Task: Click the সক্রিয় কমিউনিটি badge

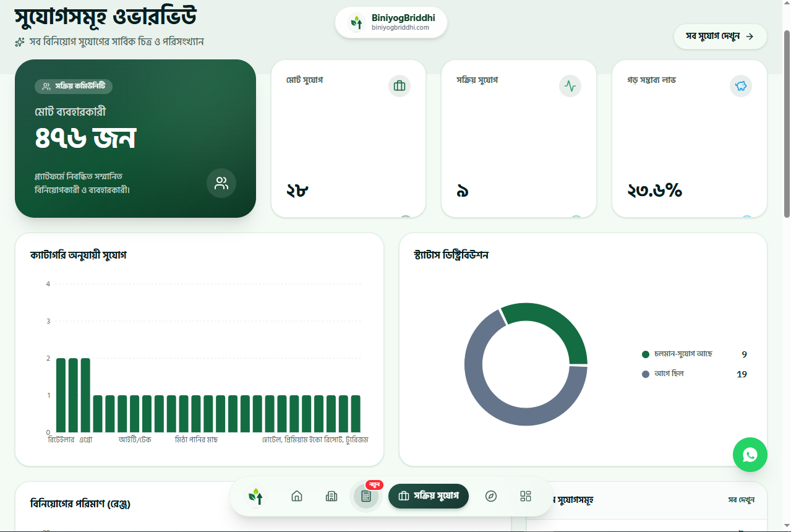Action: coord(74,87)
